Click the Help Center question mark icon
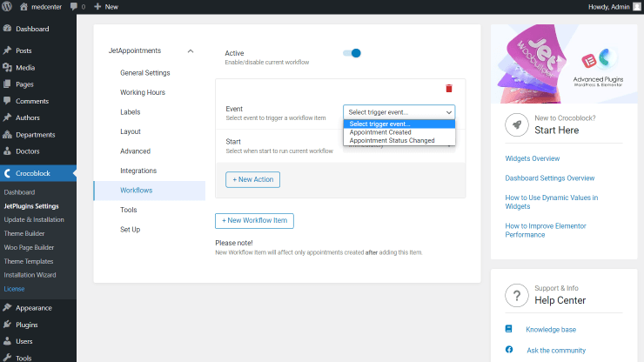 [517, 295]
